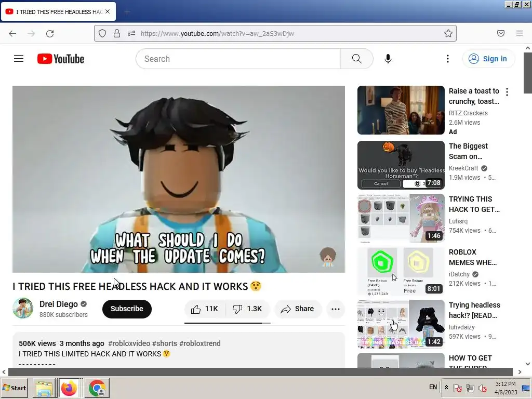Click the Sign in button
Image resolution: width=532 pixels, height=399 pixels.
coord(488,59)
